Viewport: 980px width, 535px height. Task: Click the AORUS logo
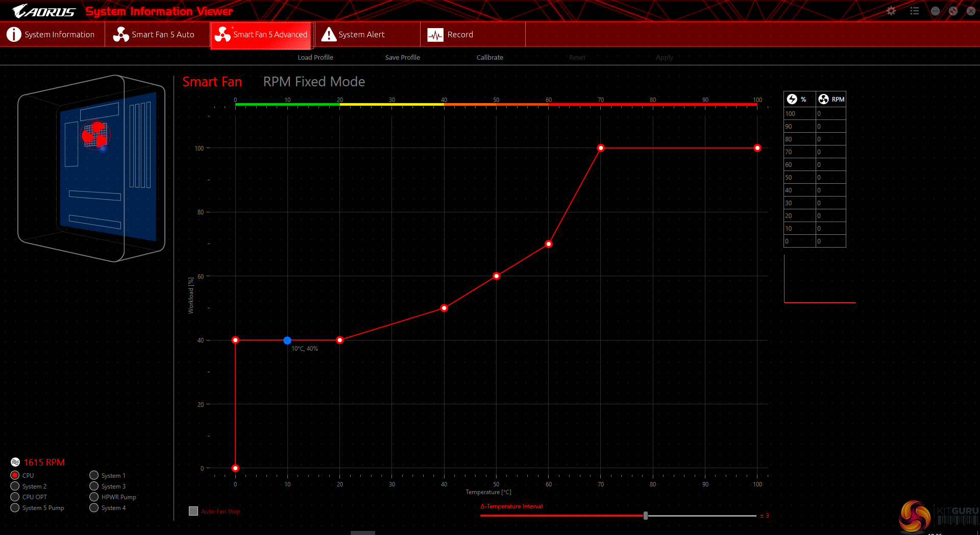click(x=44, y=11)
